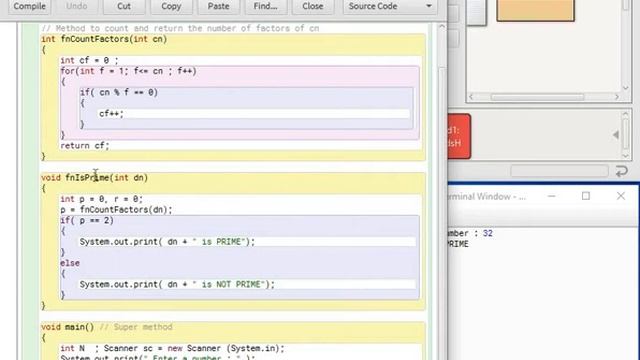Open the Source Code view dropdown
This screenshot has width=640, height=360.
(390, 7)
